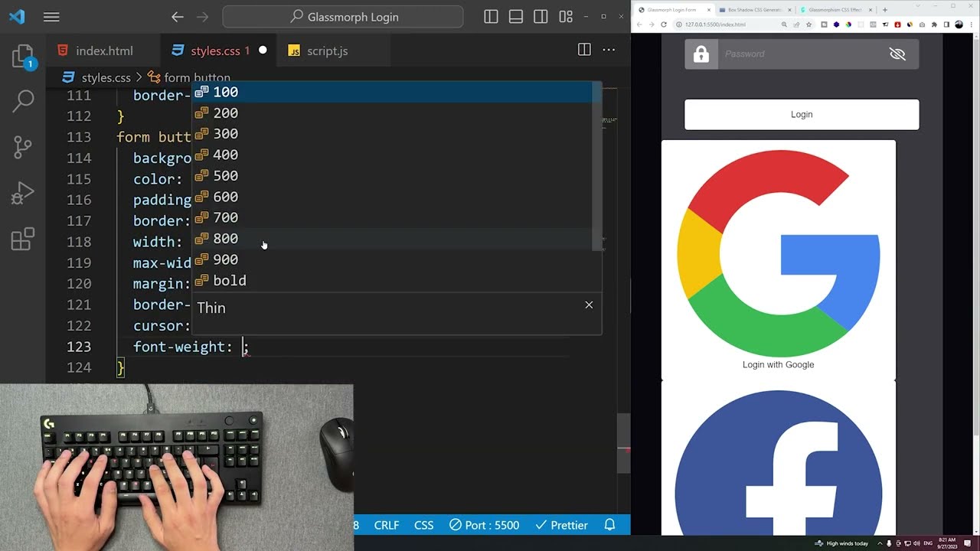
Task: Pick 700 in the suggestion list
Action: [391, 218]
